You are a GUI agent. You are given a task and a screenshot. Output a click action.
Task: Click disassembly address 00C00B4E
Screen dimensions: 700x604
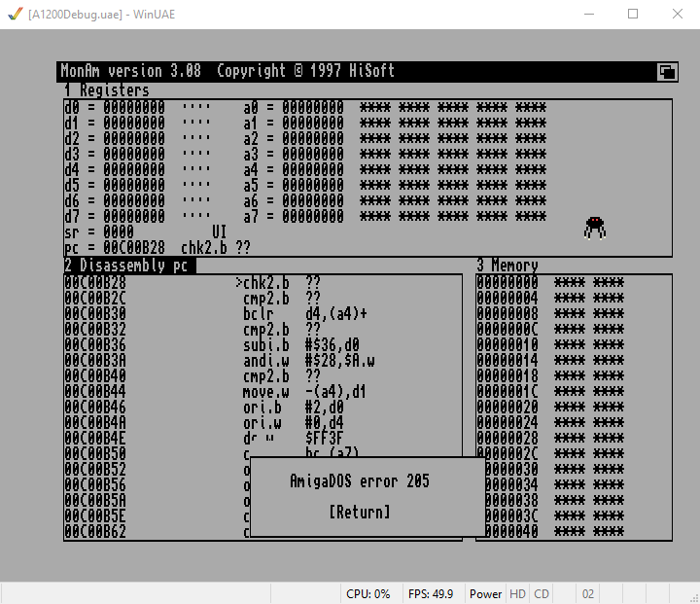tap(95, 439)
